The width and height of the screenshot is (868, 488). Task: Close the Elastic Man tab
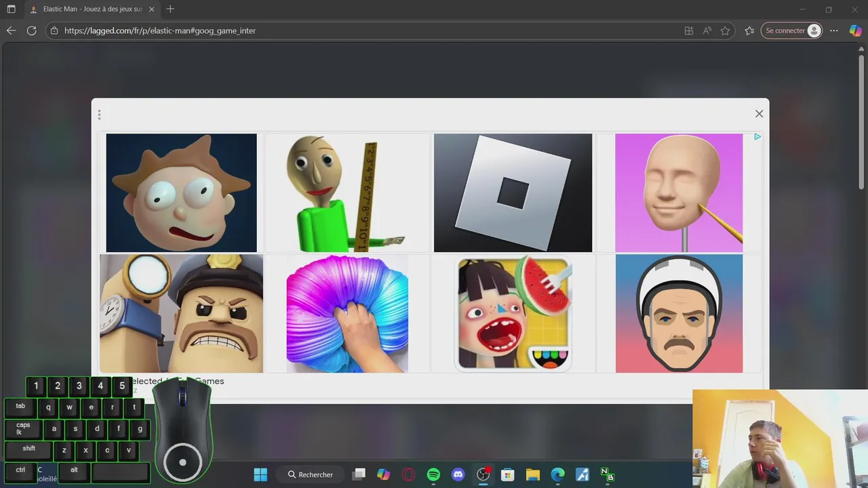tap(151, 9)
